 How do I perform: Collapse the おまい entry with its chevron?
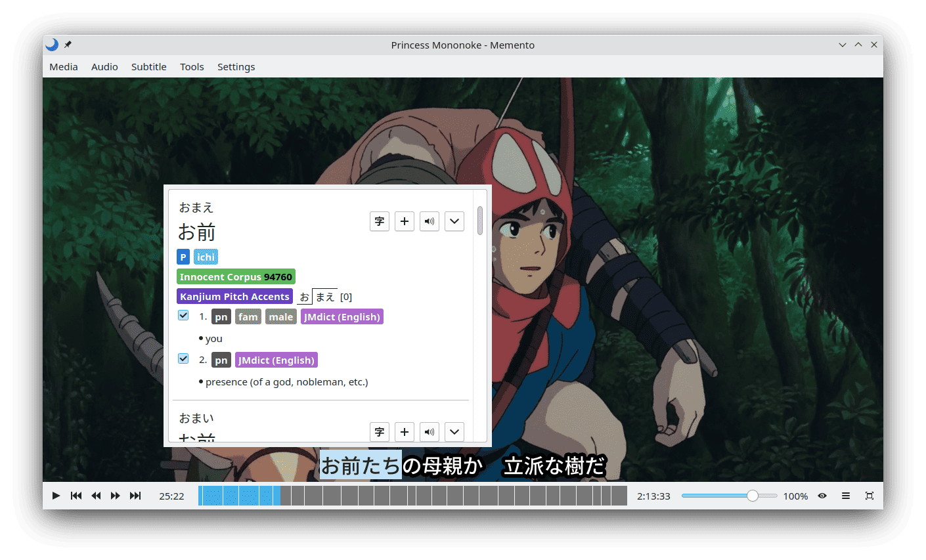pos(454,432)
